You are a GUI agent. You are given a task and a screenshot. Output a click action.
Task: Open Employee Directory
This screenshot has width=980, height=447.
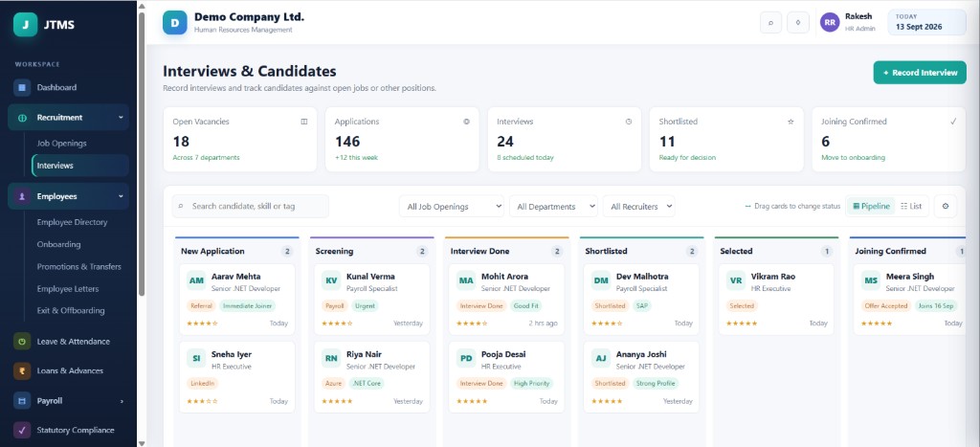[x=72, y=222]
